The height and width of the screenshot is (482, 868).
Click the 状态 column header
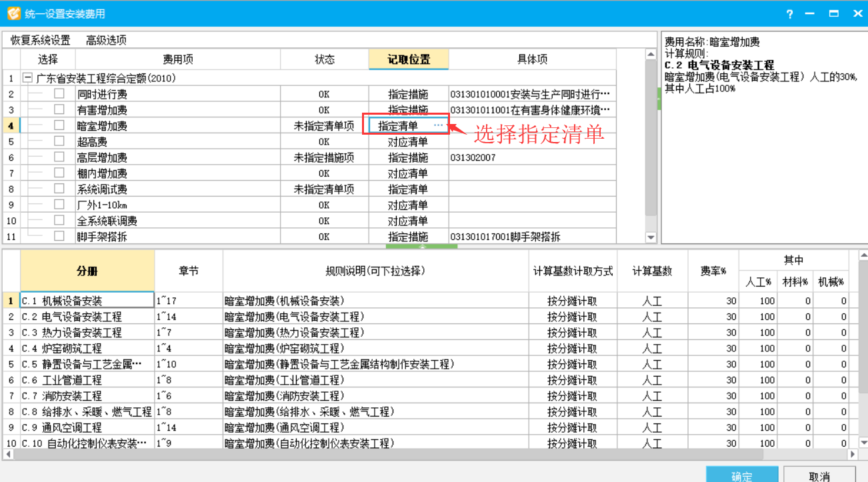(x=325, y=59)
